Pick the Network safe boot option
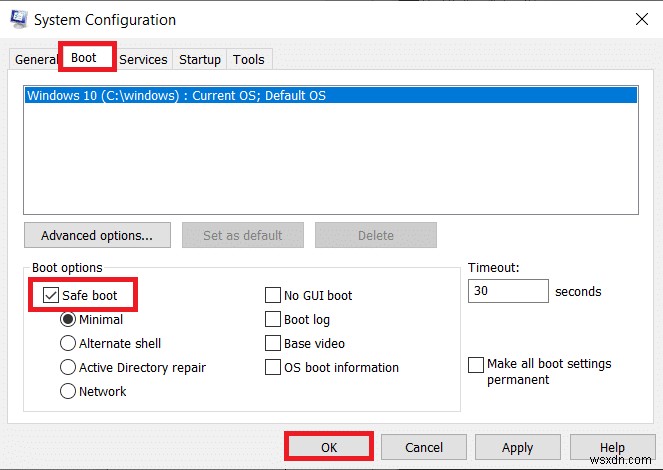 pos(68,392)
